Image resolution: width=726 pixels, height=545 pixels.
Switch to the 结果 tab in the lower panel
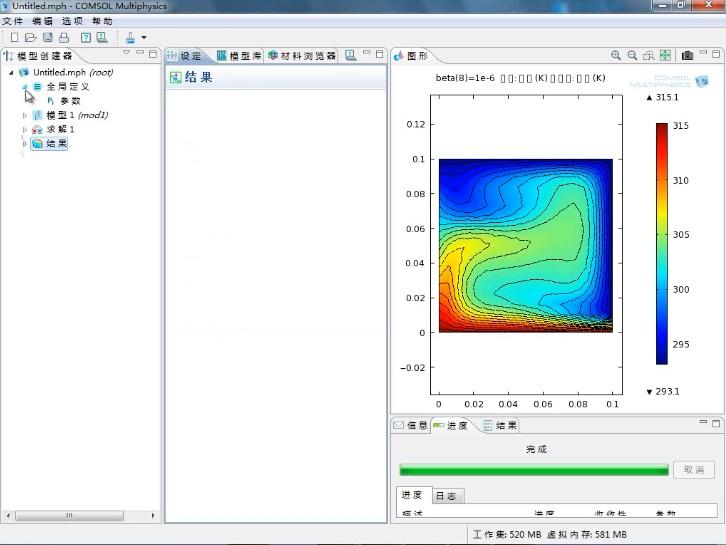coord(501,426)
